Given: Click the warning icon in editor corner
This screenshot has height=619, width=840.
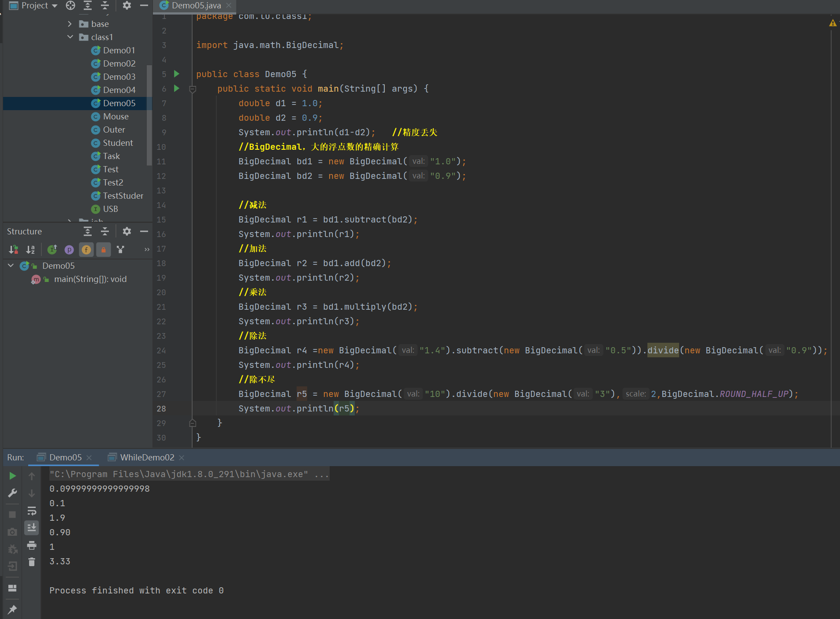Looking at the screenshot, I should (x=833, y=23).
